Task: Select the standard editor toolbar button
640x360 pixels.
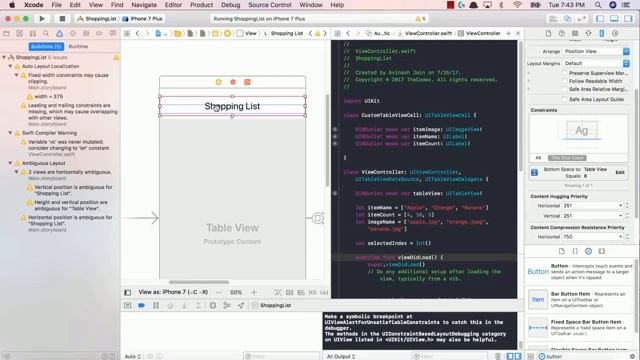Action: point(553,19)
